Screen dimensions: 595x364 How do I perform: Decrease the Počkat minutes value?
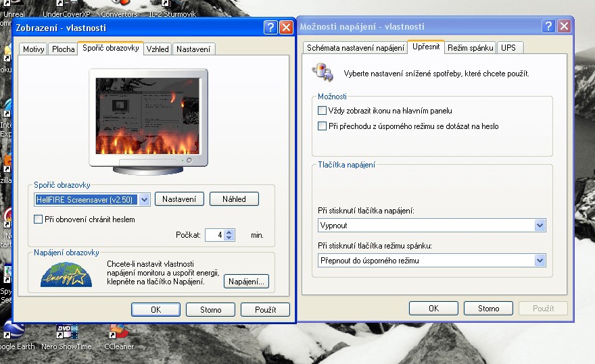tap(229, 238)
